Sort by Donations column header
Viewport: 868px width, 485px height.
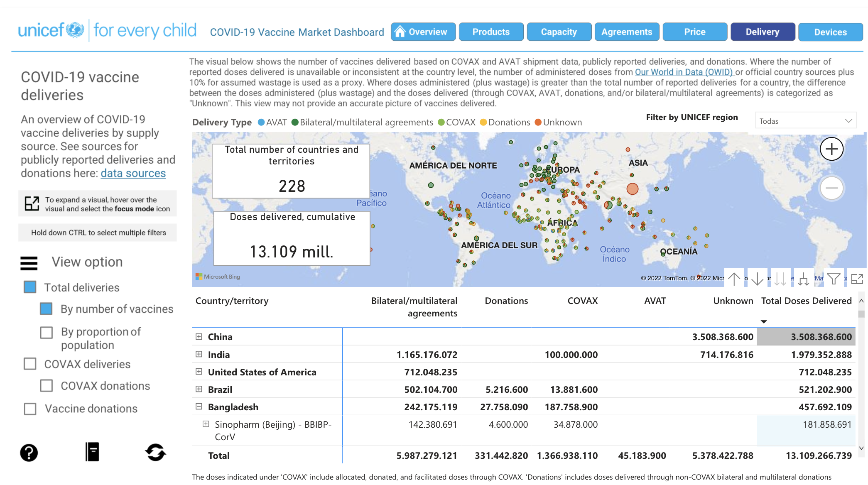coord(506,301)
